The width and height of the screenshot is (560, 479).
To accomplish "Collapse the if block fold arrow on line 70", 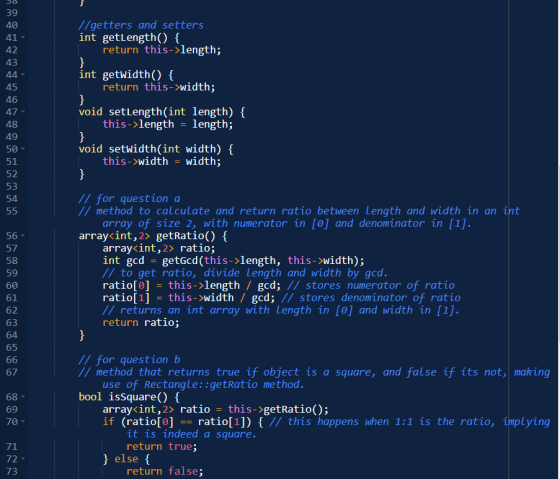I will (23, 421).
